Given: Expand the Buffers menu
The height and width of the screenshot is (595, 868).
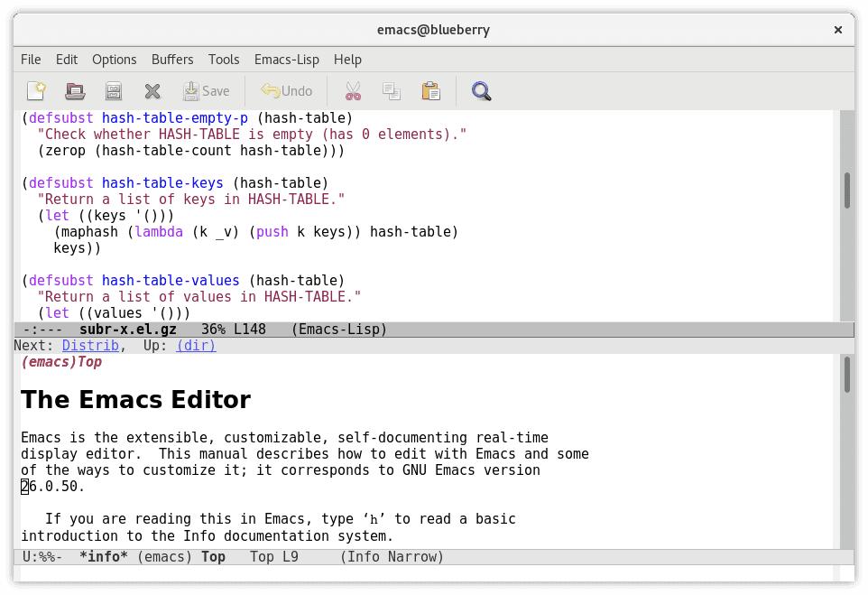Looking at the screenshot, I should pos(171,60).
